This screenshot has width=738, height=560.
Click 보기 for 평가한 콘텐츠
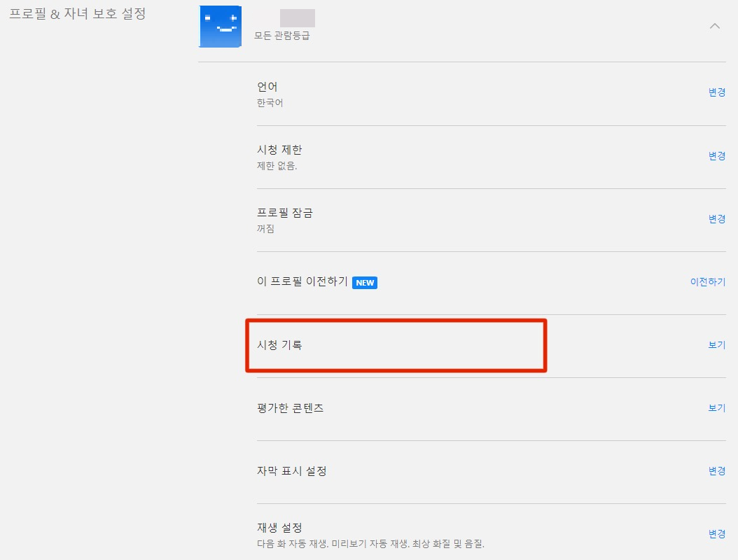point(716,408)
